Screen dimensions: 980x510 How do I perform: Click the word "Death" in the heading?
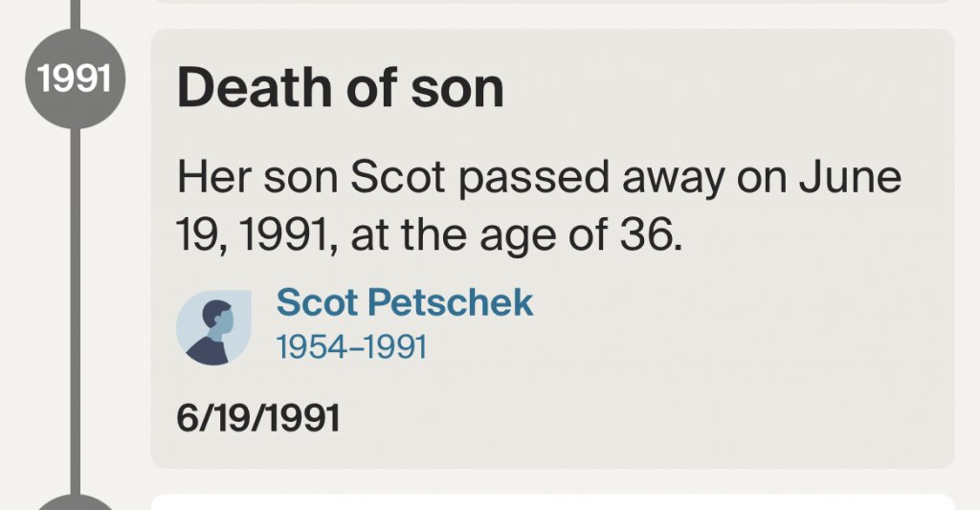[x=255, y=88]
